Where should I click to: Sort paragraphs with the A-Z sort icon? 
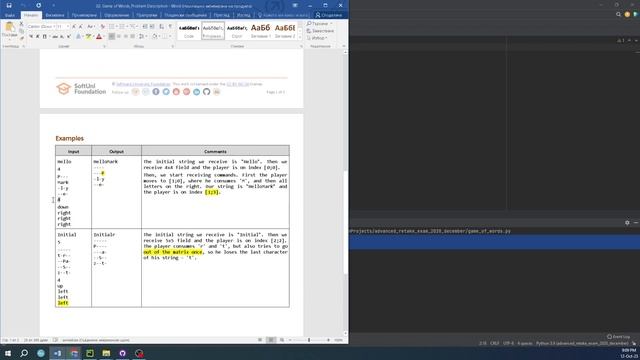pyautogui.click(x=161, y=26)
